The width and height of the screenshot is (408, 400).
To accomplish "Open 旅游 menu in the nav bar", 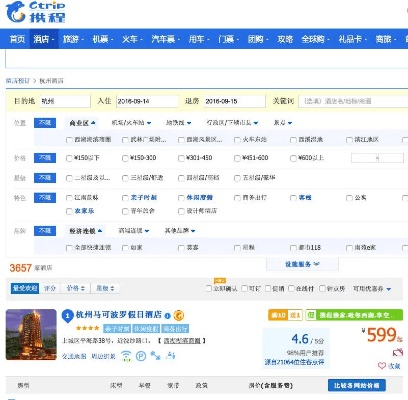I will [x=73, y=39].
